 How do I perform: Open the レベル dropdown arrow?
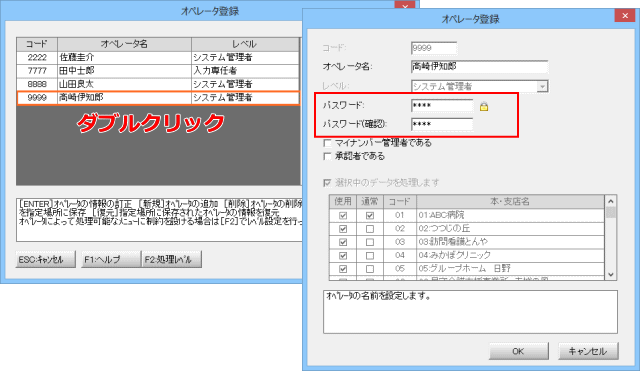pyautogui.click(x=542, y=87)
